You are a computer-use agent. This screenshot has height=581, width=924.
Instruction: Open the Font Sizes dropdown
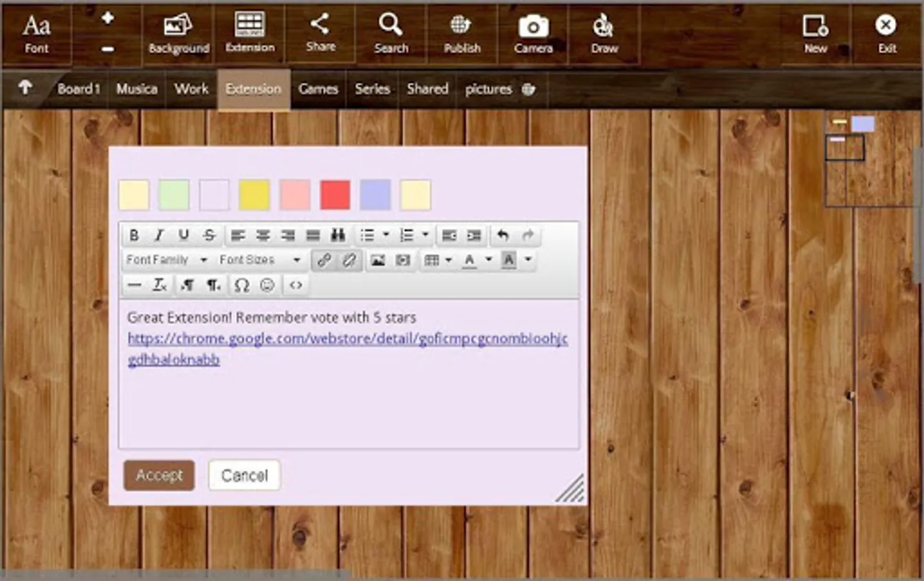pyautogui.click(x=260, y=260)
